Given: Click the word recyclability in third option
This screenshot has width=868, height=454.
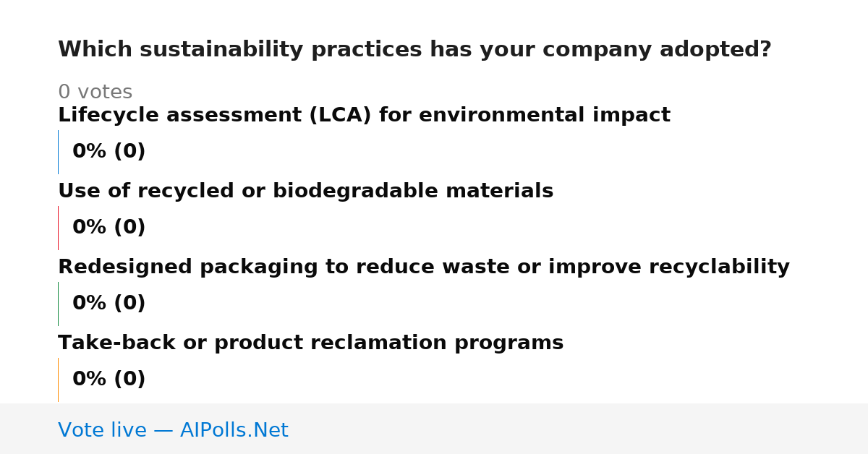Looking at the screenshot, I should click(719, 267).
